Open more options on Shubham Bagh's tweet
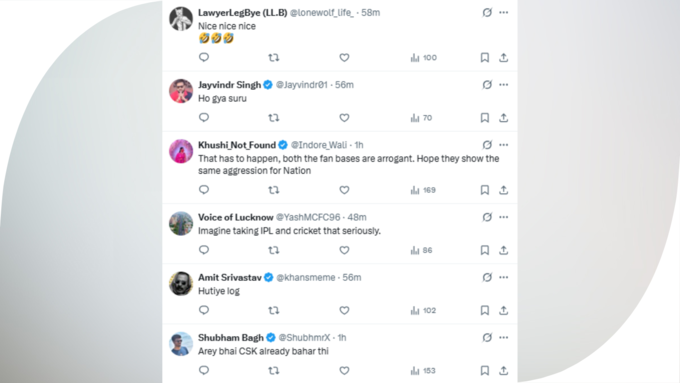Viewport: 680px width, 383px height. (x=503, y=337)
